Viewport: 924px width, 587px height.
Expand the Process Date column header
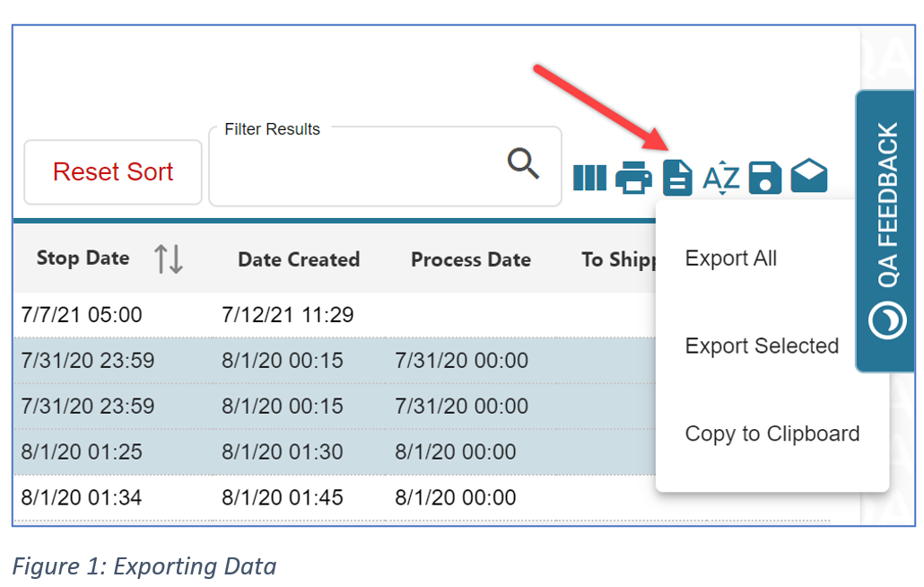(470, 259)
